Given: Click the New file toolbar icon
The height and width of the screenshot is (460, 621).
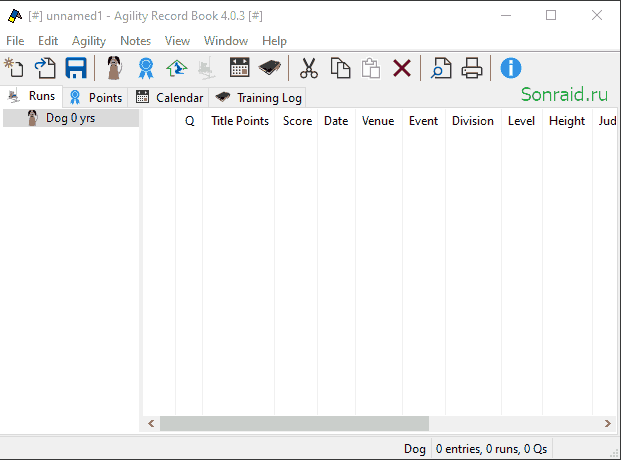Looking at the screenshot, I should point(14,68).
